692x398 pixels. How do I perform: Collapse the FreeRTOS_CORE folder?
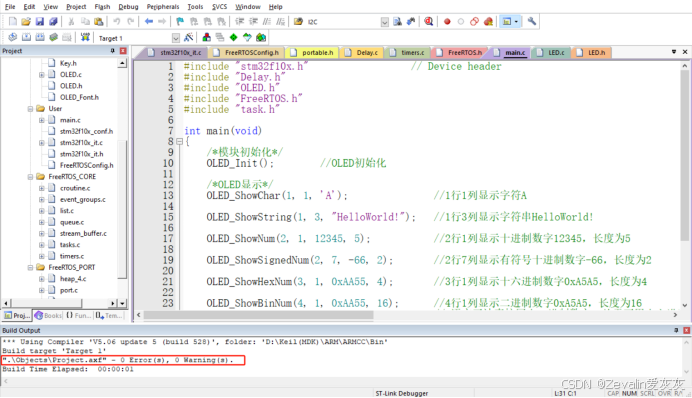(x=30, y=176)
